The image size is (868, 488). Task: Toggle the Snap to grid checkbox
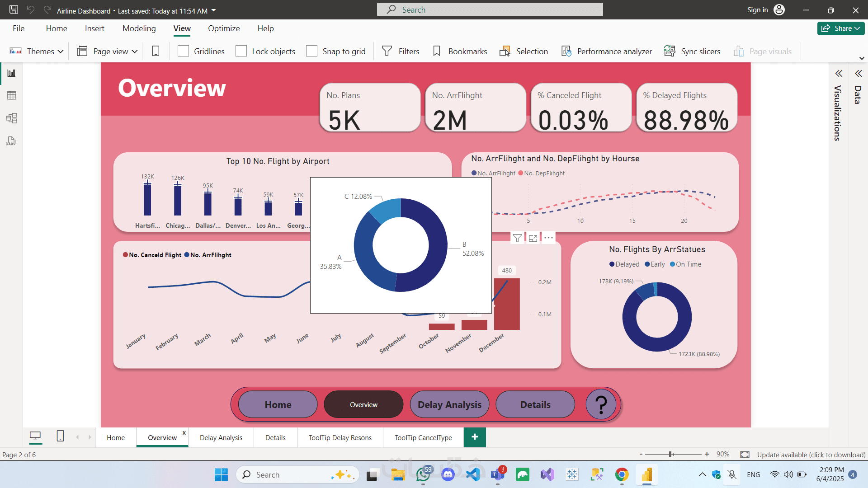(311, 52)
